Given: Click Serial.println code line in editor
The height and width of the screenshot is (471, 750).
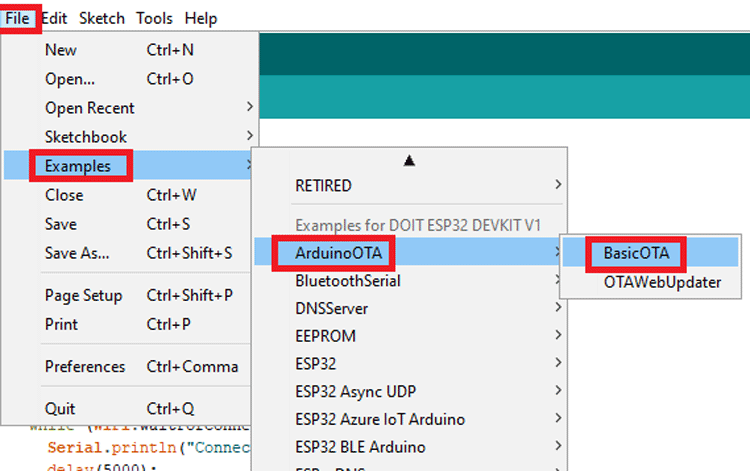Looking at the screenshot, I should [x=148, y=448].
